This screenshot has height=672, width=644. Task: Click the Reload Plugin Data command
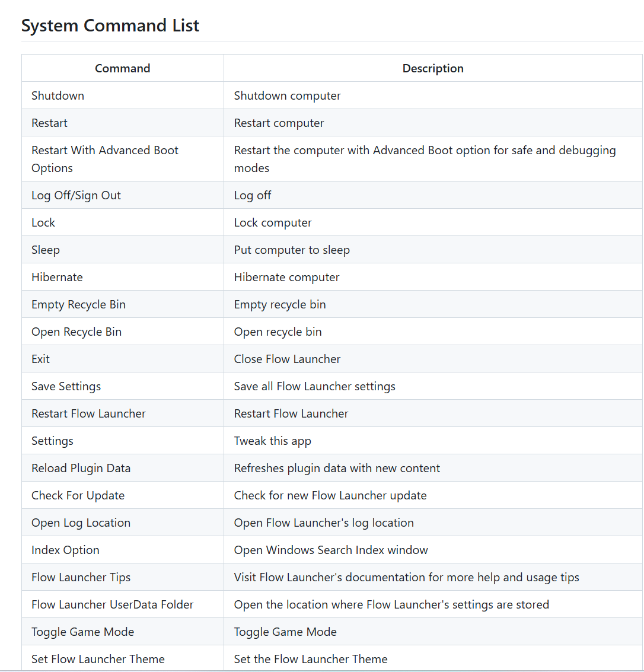point(81,469)
